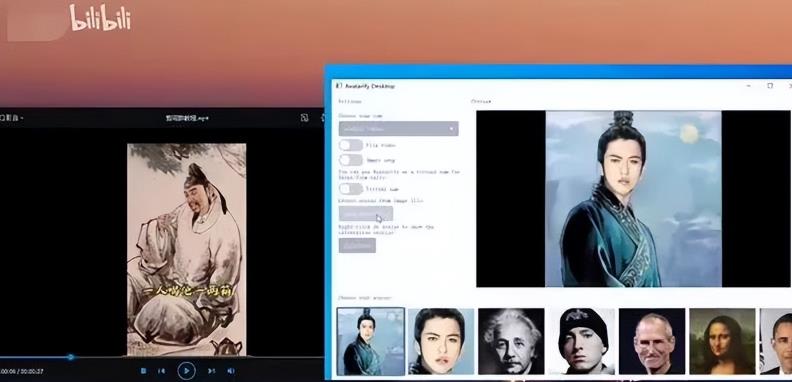Click the calibrate button below the hint
This screenshot has height=382, width=792.
point(357,245)
